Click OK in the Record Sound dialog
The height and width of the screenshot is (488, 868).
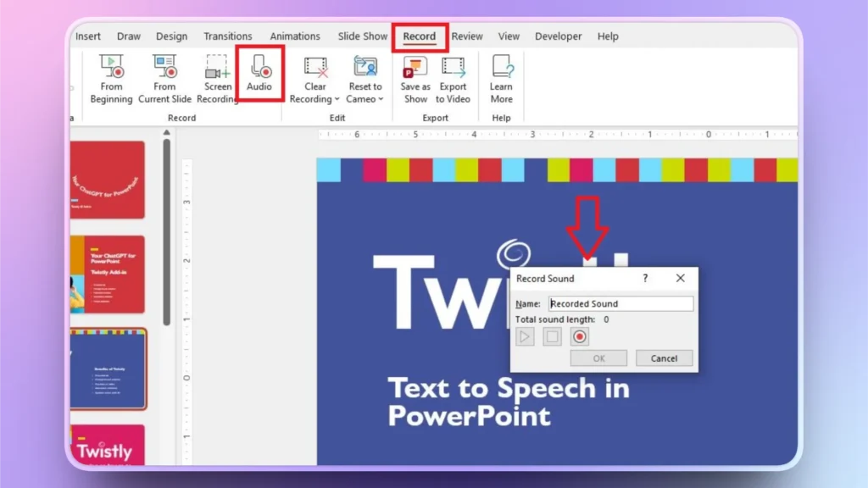coord(598,358)
